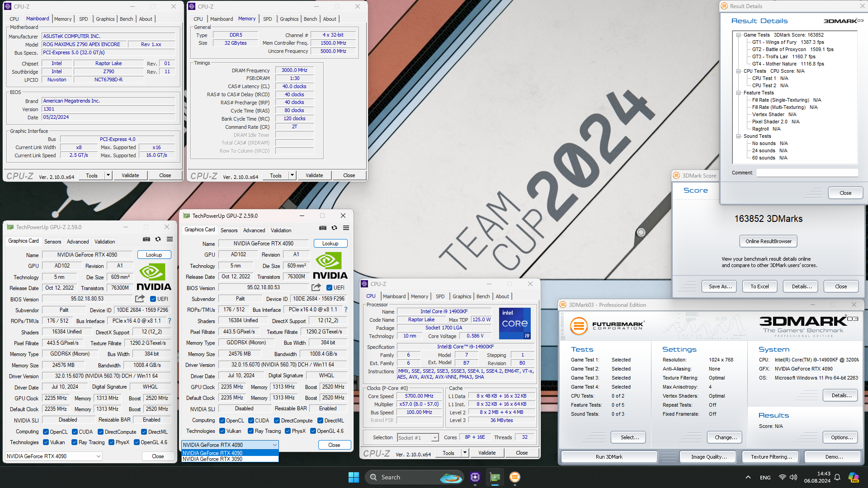Image resolution: width=868 pixels, height=488 pixels.
Task: Click the CPU-Z icon in the taskbar
Action: coord(475,477)
